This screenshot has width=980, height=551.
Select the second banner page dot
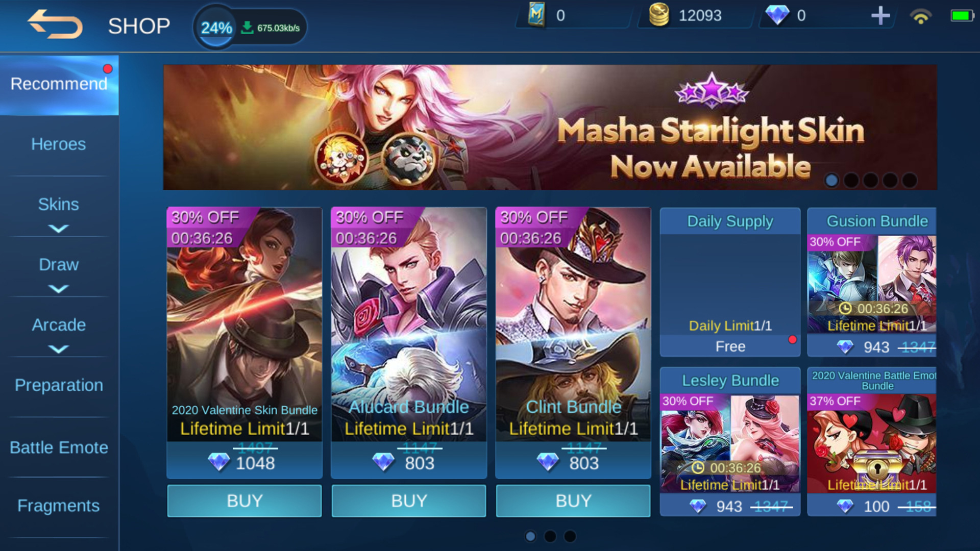coord(851,180)
